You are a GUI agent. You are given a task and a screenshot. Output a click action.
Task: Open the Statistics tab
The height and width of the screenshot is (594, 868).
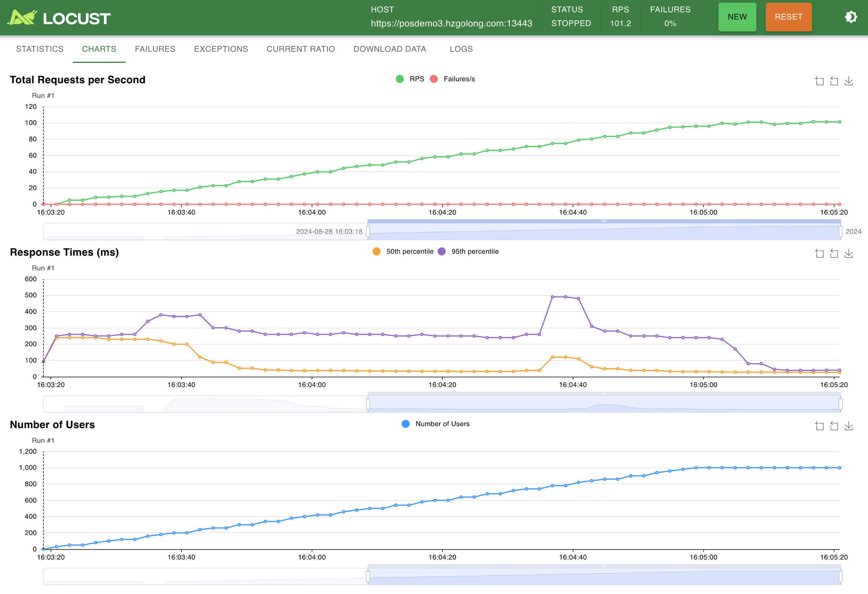click(x=40, y=49)
